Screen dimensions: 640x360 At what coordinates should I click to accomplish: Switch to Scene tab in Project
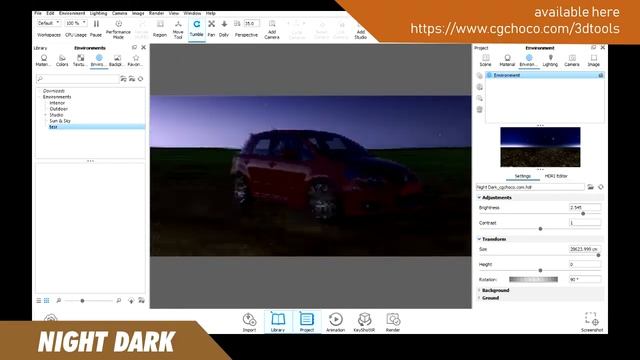(485, 60)
